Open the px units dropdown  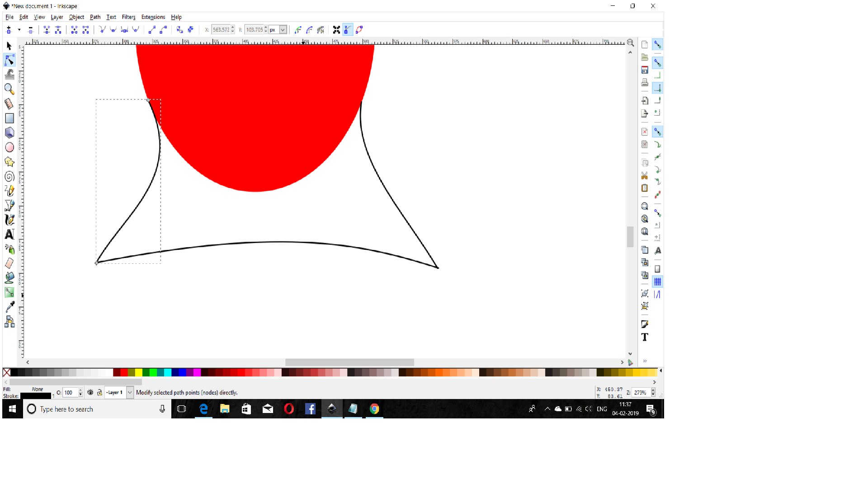[283, 30]
